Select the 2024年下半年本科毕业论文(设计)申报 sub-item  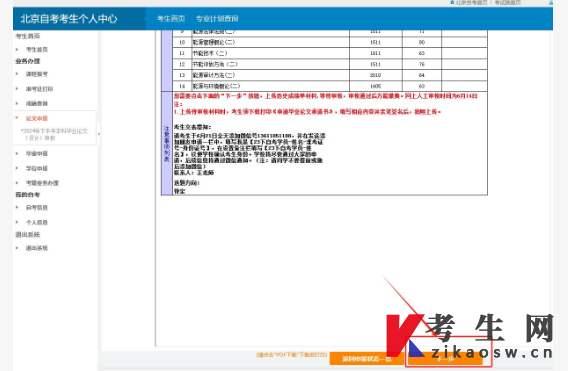pos(54,134)
